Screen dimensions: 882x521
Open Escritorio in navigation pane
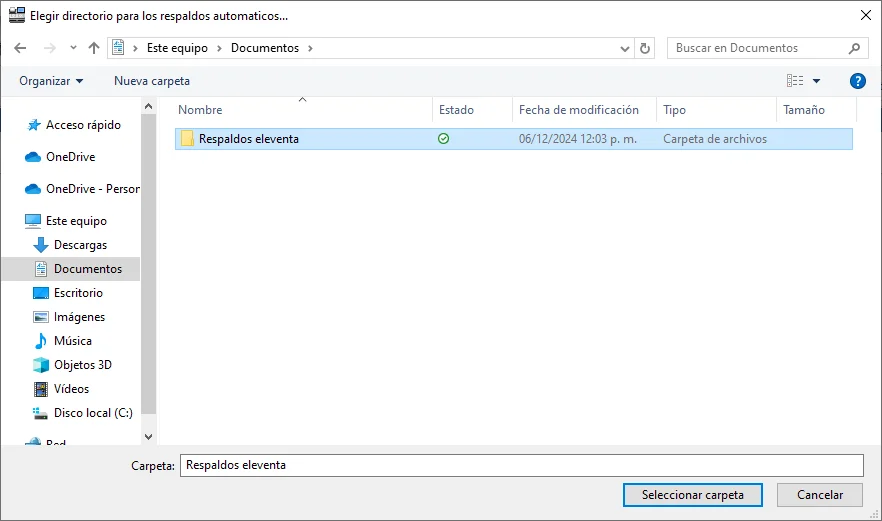click(x=78, y=293)
